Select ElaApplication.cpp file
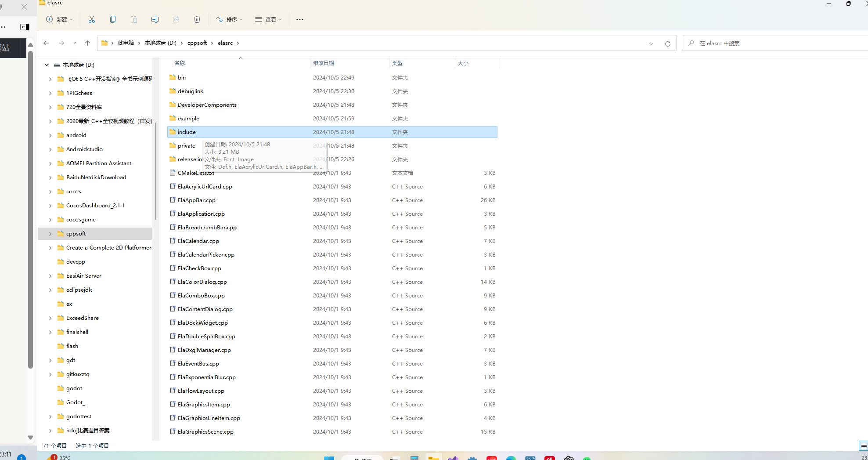The height and width of the screenshot is (460, 868). pyautogui.click(x=201, y=214)
